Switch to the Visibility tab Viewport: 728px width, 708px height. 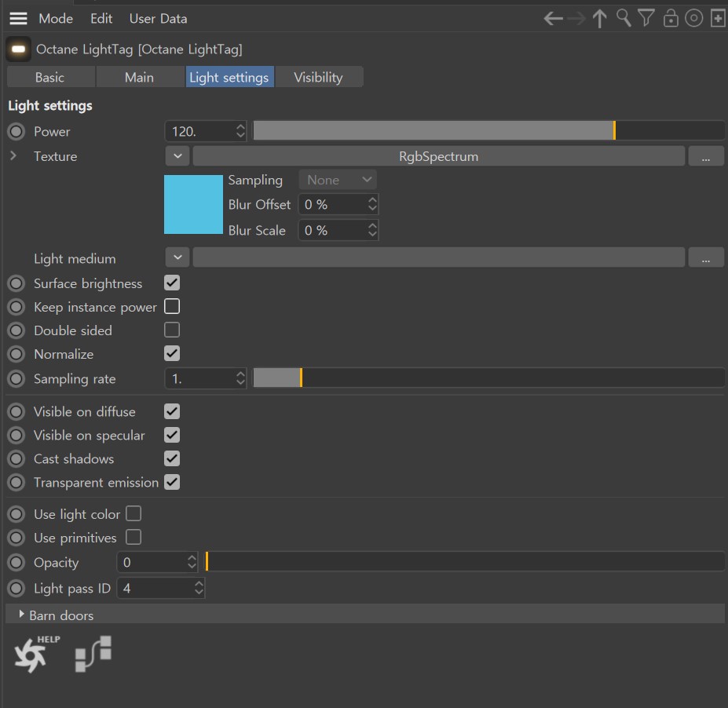coord(319,77)
